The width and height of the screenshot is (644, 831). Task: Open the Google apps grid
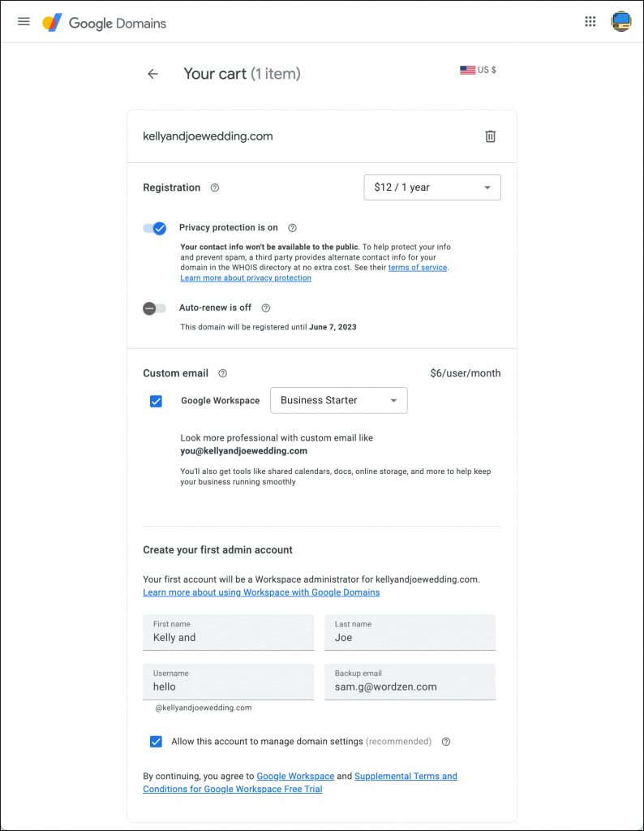(x=590, y=22)
